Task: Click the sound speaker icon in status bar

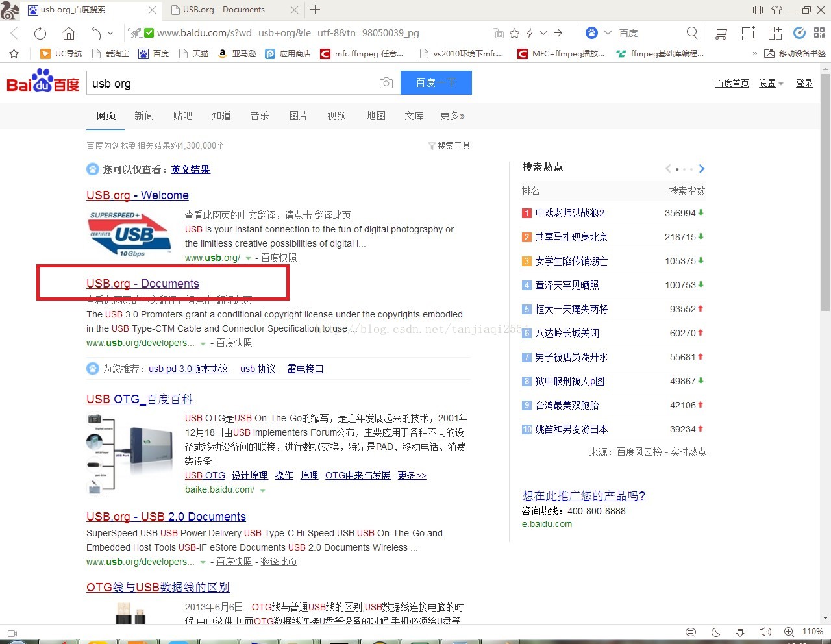Action: (x=765, y=632)
